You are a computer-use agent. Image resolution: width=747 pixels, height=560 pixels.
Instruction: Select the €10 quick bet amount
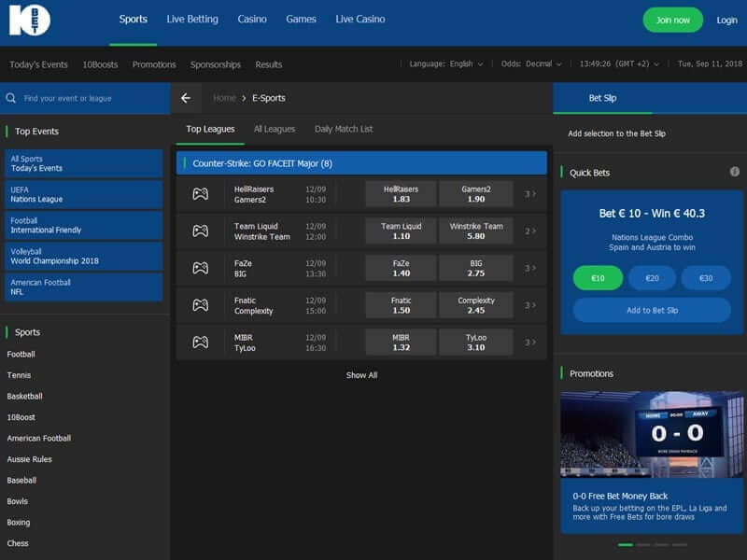pyautogui.click(x=598, y=278)
